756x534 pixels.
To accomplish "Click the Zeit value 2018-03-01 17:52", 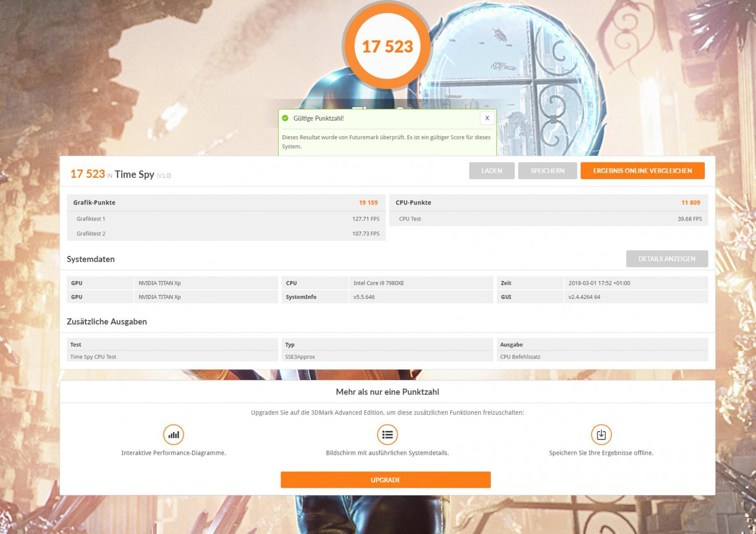I will click(599, 283).
